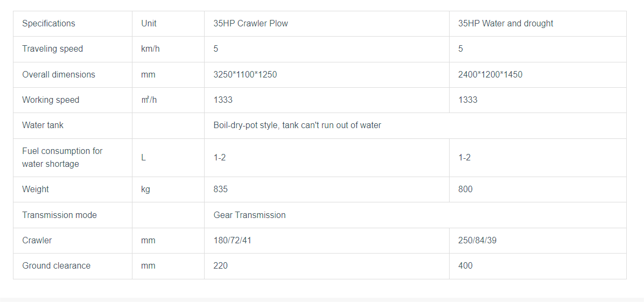This screenshot has height=302, width=644.
Task: Select the Working speed row label
Action: [x=51, y=100]
